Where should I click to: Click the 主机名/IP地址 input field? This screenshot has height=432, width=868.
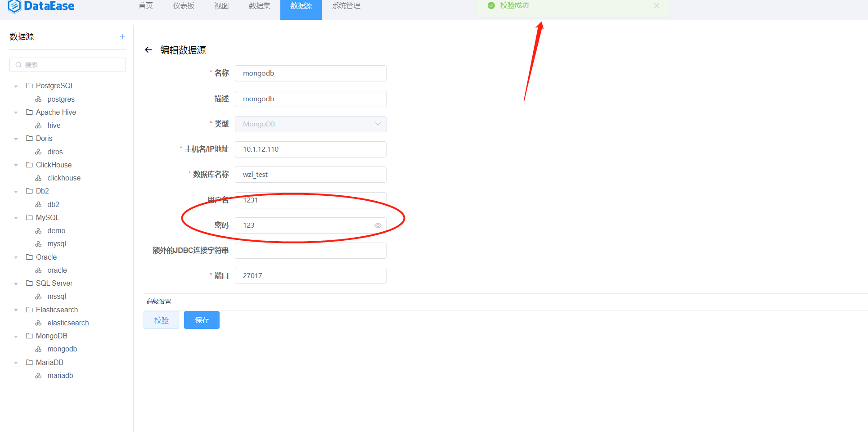[x=310, y=149]
